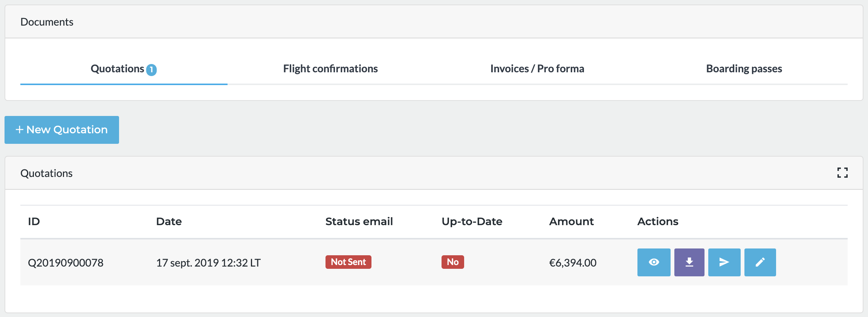
Task: Open the Invoices / Pro forma tab
Action: coord(537,69)
